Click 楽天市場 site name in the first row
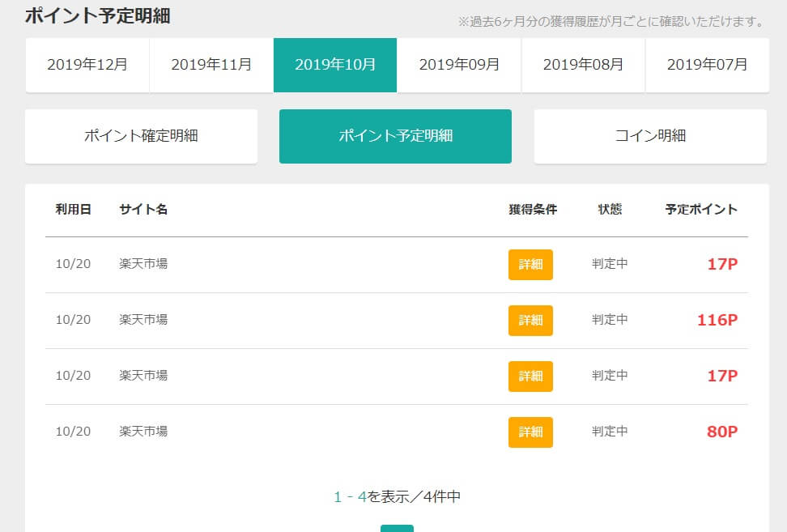 (x=143, y=263)
